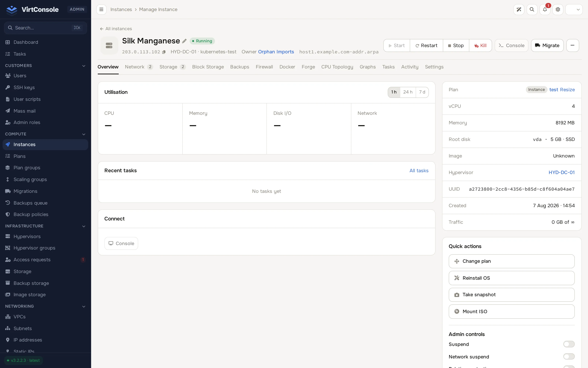
Task: Open Scaling groups in sidebar
Action: pyautogui.click(x=45, y=179)
